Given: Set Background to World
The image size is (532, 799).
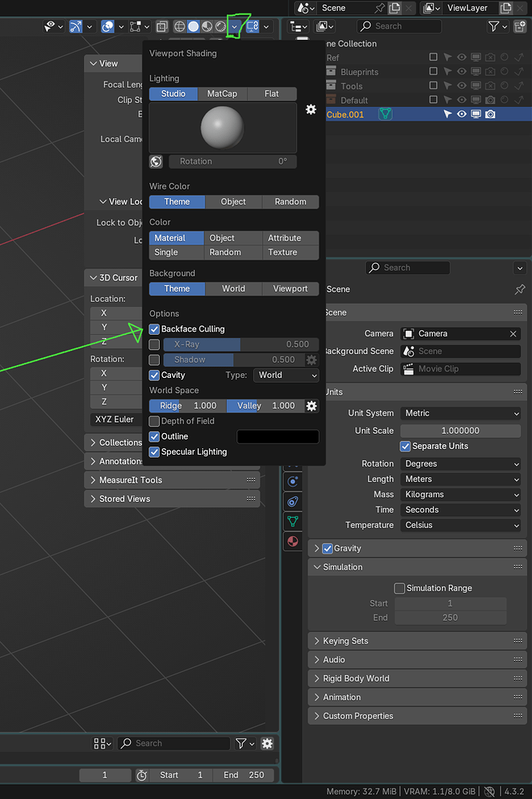Looking at the screenshot, I should (233, 289).
